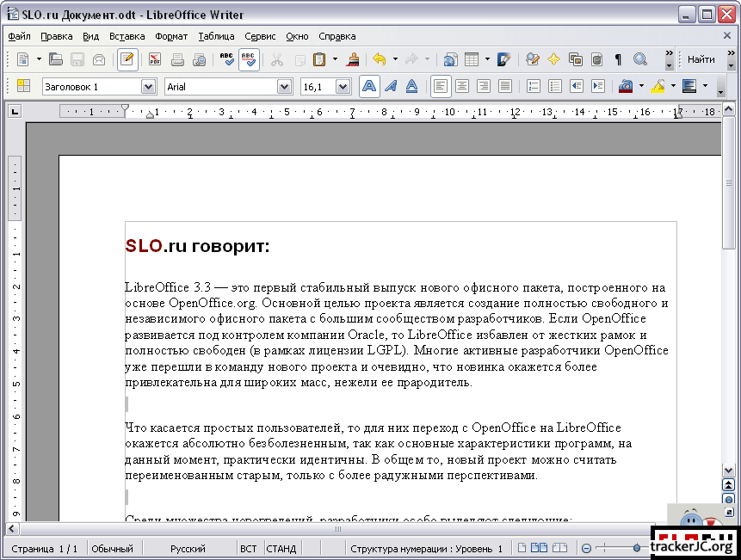Click the zoom slider in status bar

[x=636, y=548]
